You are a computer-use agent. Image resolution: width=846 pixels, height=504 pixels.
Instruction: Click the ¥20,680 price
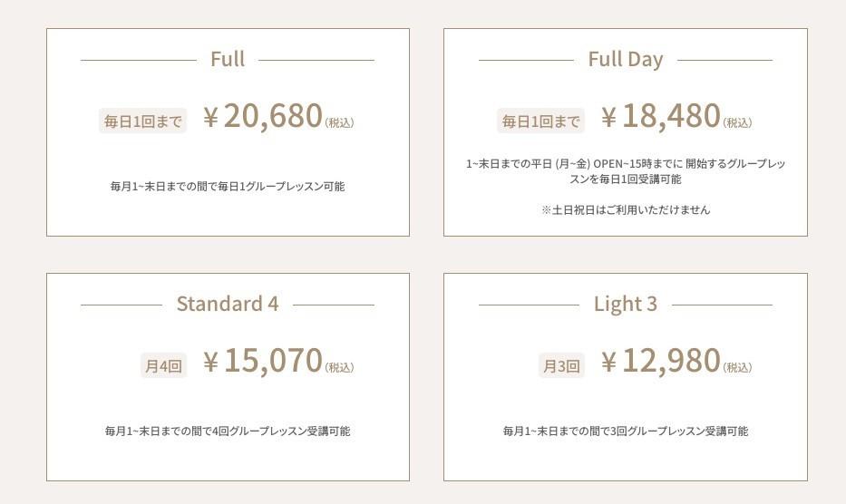pos(263,117)
